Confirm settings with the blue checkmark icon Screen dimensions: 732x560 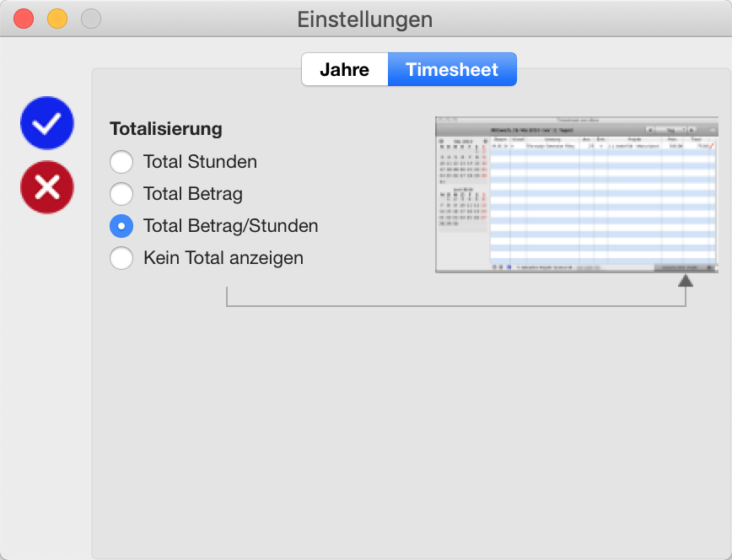[46, 123]
